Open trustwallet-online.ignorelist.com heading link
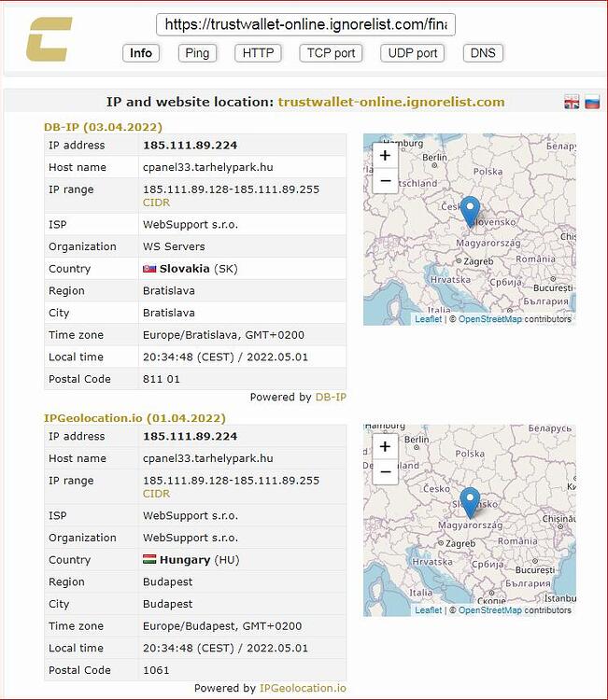 coord(391,102)
